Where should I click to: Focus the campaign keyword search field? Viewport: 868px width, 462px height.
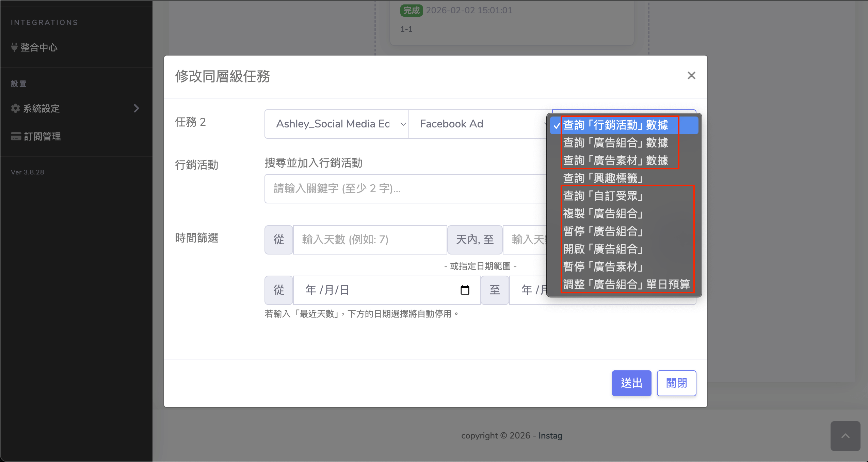click(x=405, y=189)
